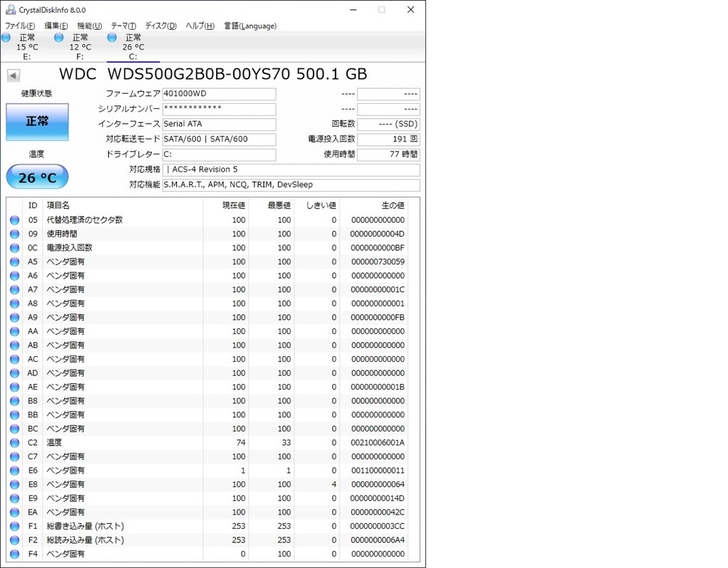The width and height of the screenshot is (728, 568).
Task: Click the 現在値 column header
Action: coord(225,205)
